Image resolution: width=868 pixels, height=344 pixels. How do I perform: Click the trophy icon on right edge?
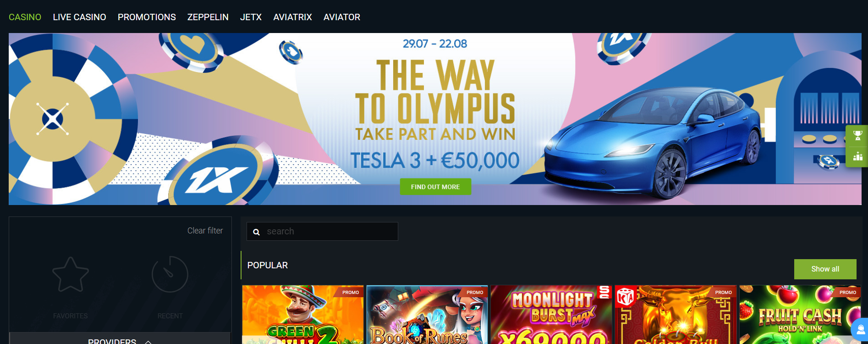(x=857, y=135)
